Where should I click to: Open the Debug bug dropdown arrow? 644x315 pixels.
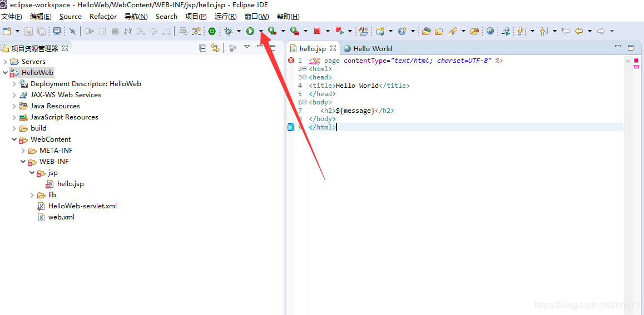pos(239,31)
